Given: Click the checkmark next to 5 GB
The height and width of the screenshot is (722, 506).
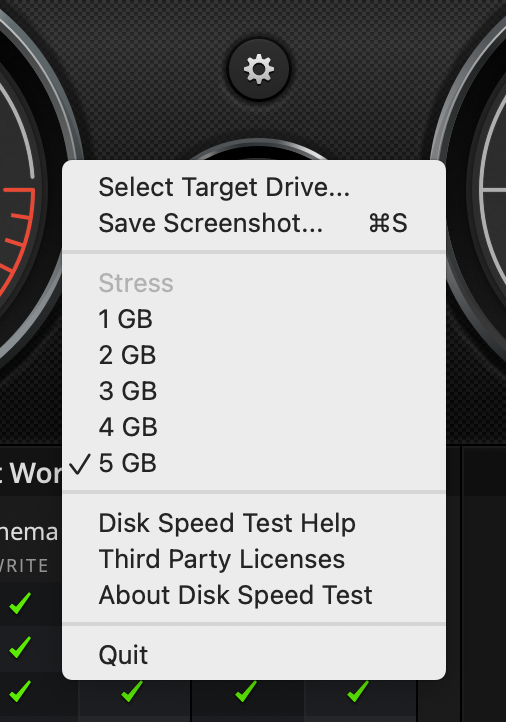Looking at the screenshot, I should (80, 464).
